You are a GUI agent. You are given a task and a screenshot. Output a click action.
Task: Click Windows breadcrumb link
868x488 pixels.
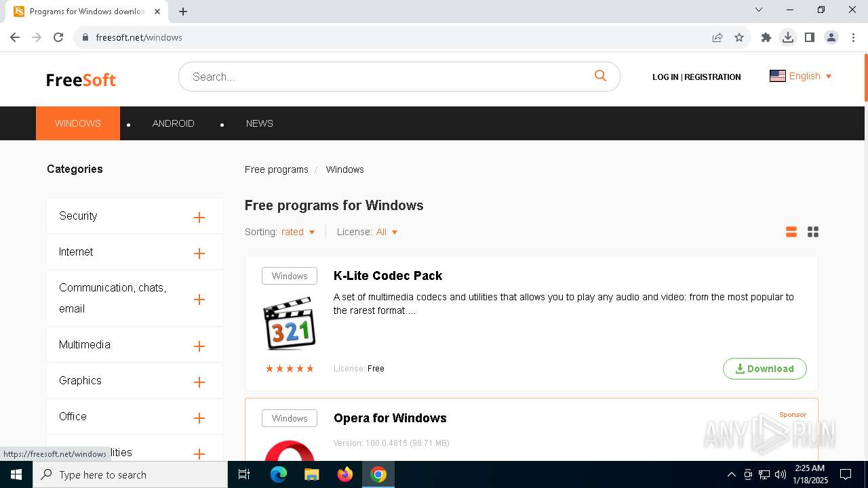344,169
